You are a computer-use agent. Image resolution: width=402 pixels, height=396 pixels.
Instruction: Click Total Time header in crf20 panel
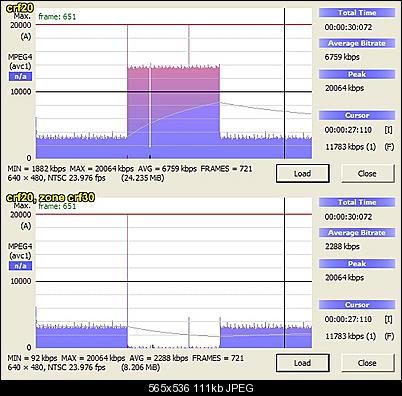tap(357, 13)
